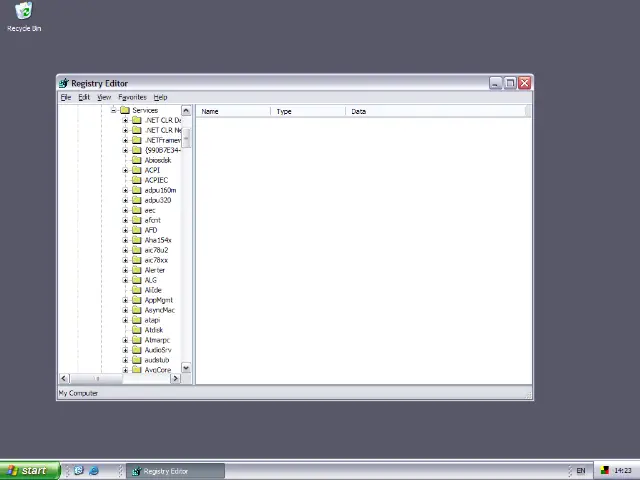Click the Atmarpc folder icon
640x480 pixels.
(x=137, y=340)
